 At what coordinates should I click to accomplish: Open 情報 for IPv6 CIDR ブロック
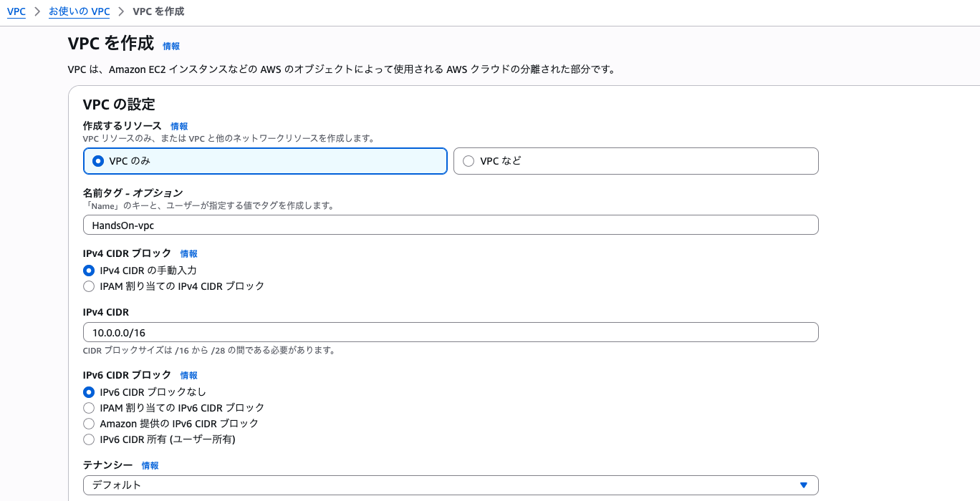[188, 375]
